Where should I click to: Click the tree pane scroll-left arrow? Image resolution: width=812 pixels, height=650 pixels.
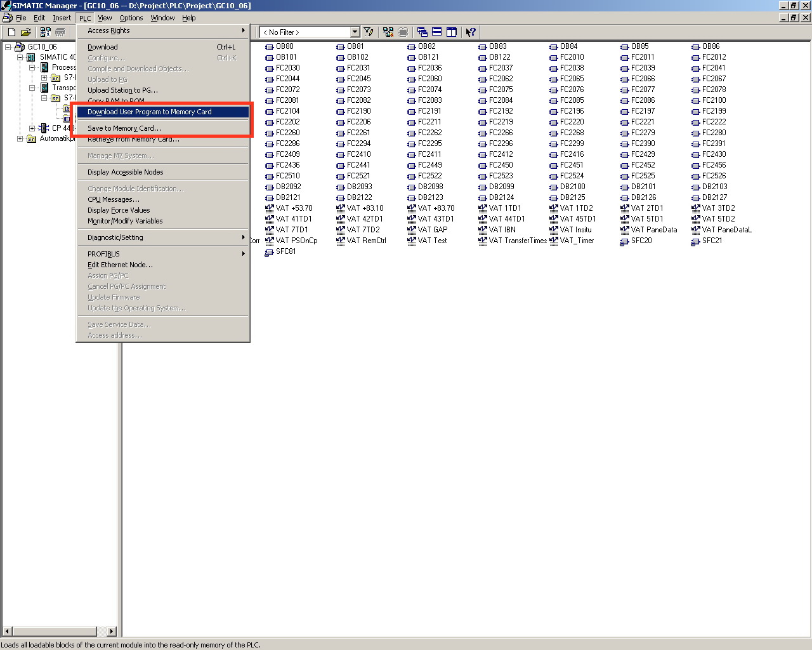(x=8, y=631)
